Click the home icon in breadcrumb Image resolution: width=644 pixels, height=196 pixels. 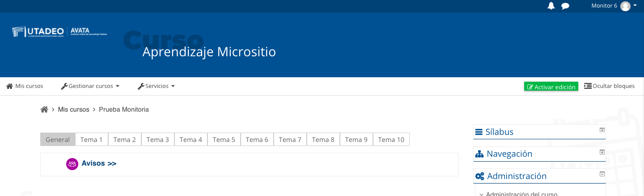tap(44, 109)
